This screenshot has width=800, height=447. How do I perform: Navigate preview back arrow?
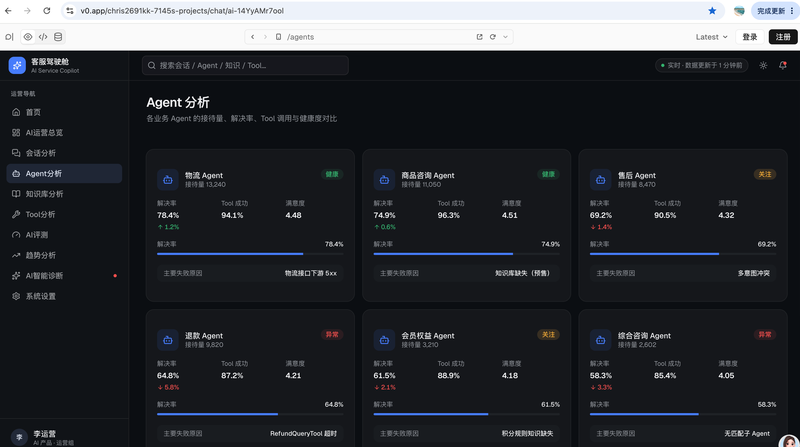pyautogui.click(x=253, y=37)
